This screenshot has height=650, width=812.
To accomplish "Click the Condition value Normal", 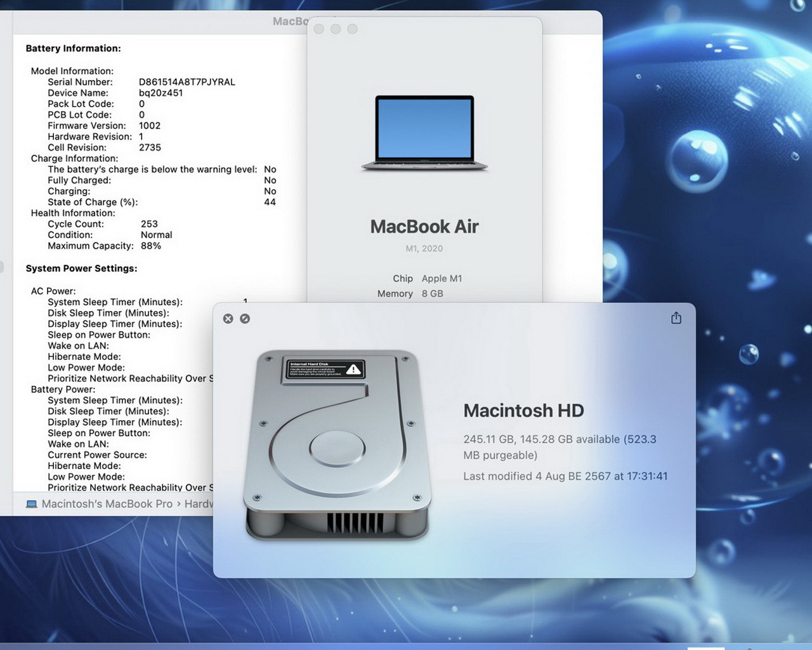I will 157,235.
